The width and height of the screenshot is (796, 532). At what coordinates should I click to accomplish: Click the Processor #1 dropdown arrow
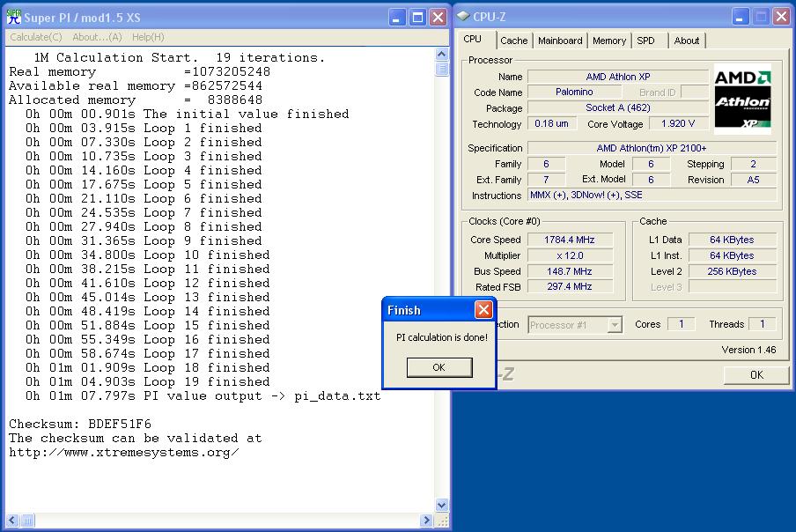(x=615, y=325)
